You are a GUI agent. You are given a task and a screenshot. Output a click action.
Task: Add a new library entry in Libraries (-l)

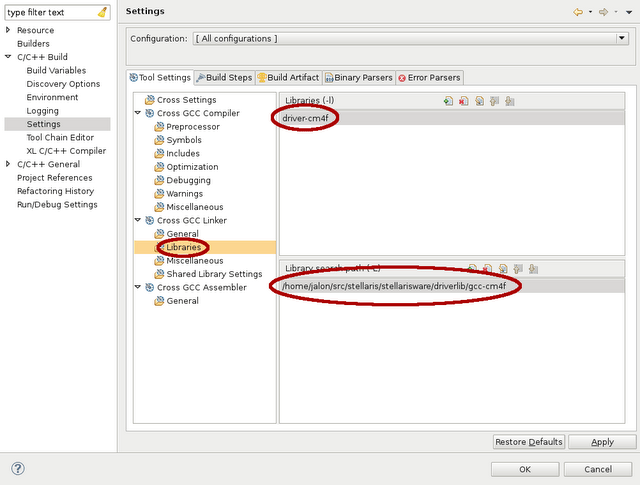[x=449, y=101]
